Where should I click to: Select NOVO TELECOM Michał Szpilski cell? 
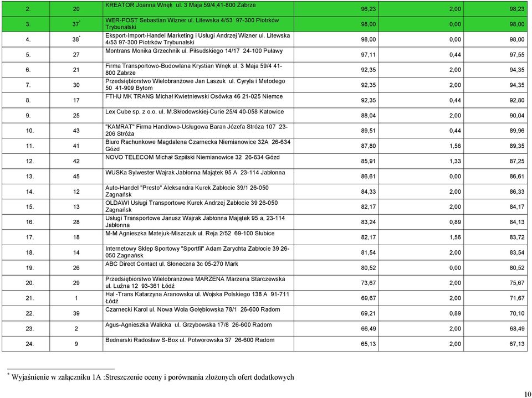click(x=198, y=161)
